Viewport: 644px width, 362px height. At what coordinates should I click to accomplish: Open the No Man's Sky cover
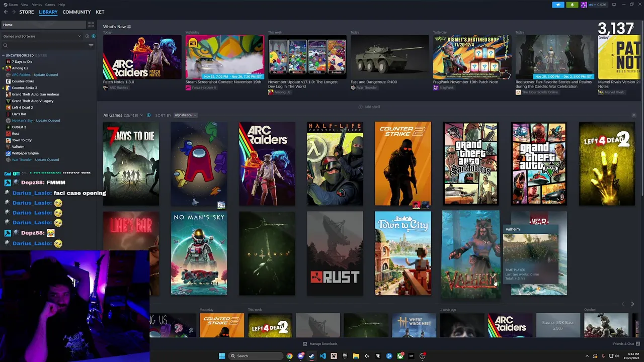click(x=199, y=253)
